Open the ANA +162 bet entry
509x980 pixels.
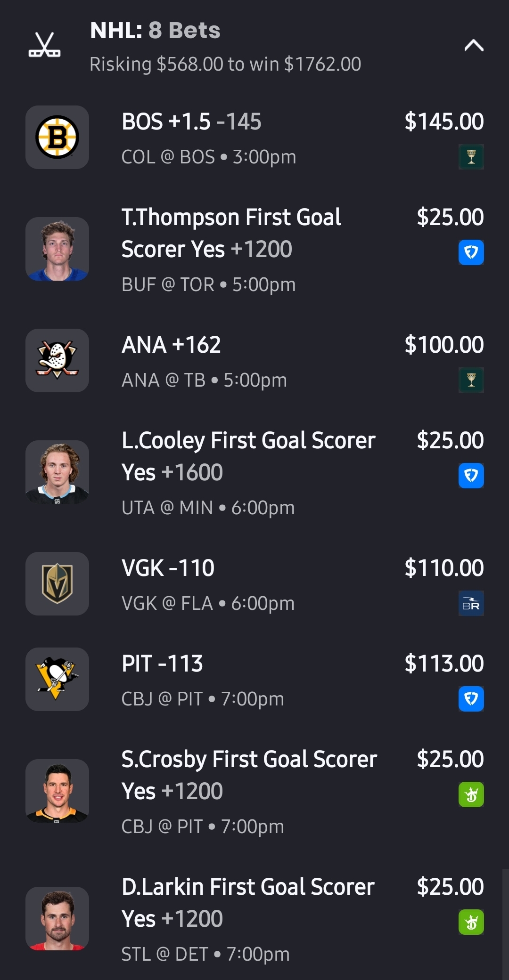coord(171,345)
